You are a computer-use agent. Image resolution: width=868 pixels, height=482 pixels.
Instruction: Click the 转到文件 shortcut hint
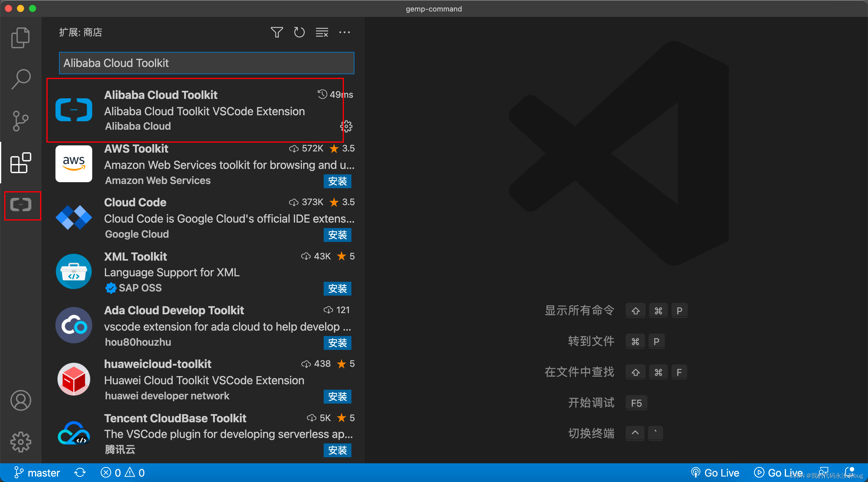(x=616, y=341)
